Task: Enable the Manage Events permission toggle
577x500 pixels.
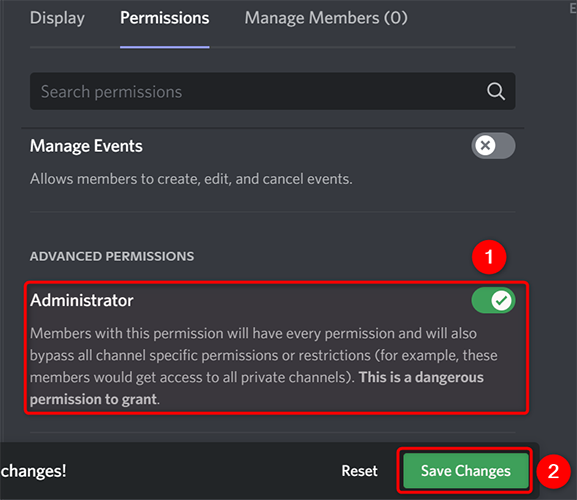Action: (493, 145)
